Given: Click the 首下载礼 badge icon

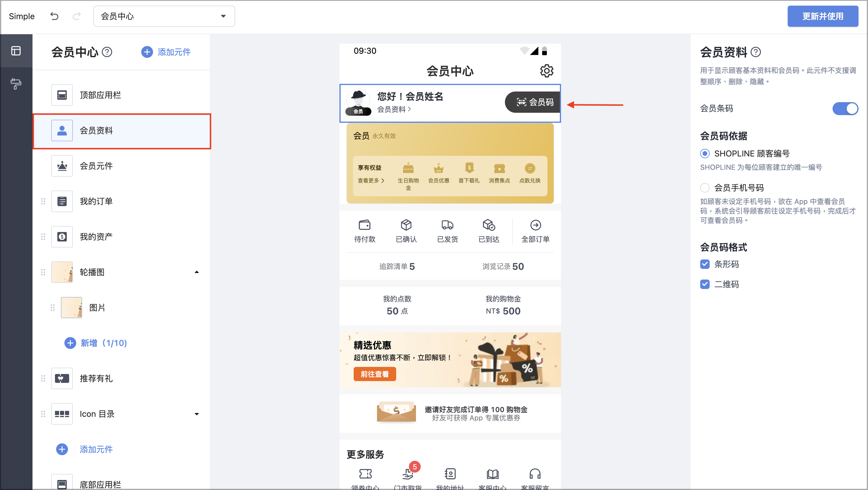Looking at the screenshot, I should pyautogui.click(x=469, y=168).
